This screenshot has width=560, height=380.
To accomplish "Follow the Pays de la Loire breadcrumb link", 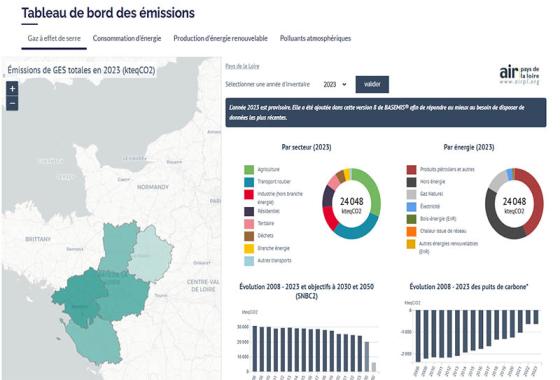I will click(242, 66).
